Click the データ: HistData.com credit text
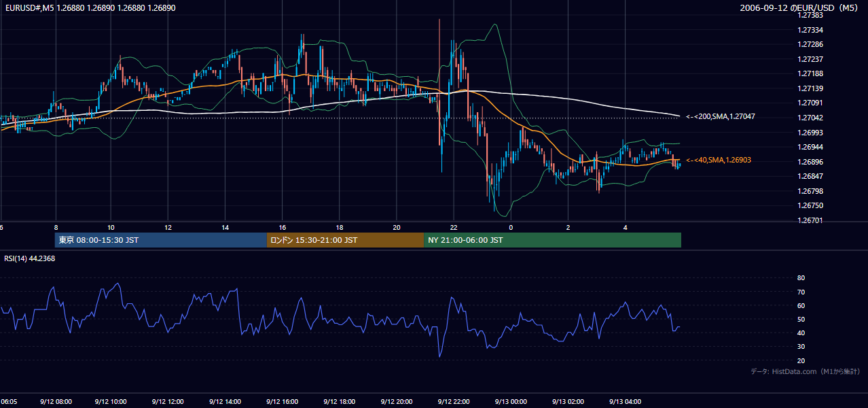Viewport: 868px width, 408px height. (806, 371)
